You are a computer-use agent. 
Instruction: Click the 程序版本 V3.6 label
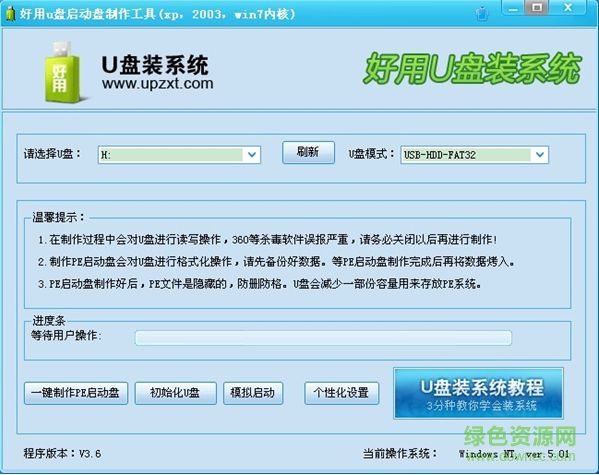point(62,453)
